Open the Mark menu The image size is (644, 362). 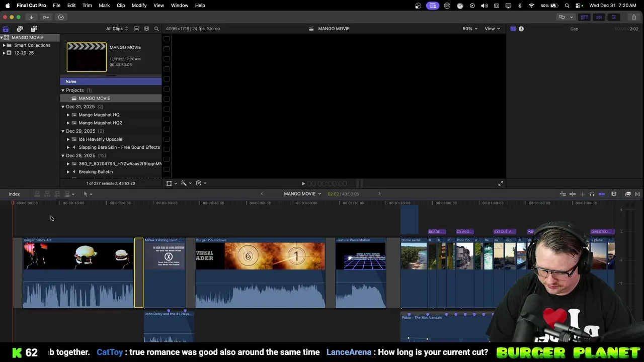[104, 6]
